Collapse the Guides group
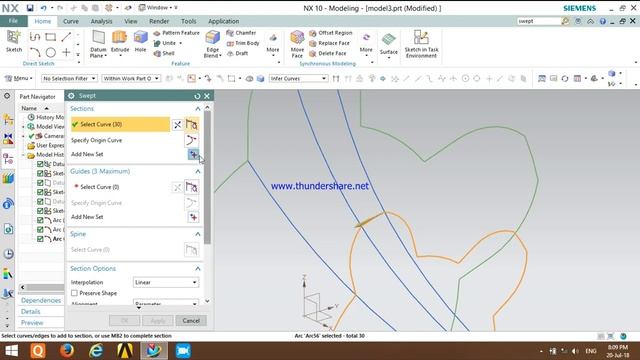 (198, 171)
